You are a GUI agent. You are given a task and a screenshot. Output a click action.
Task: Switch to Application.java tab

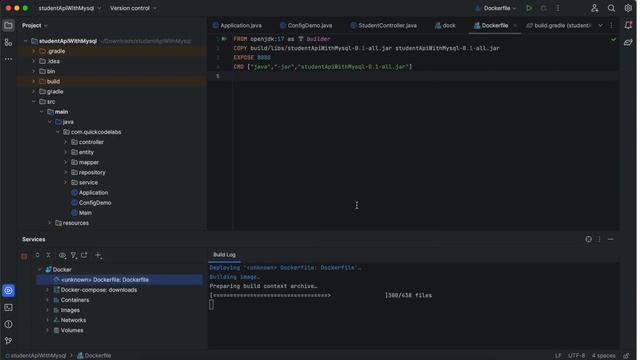pyautogui.click(x=238, y=25)
